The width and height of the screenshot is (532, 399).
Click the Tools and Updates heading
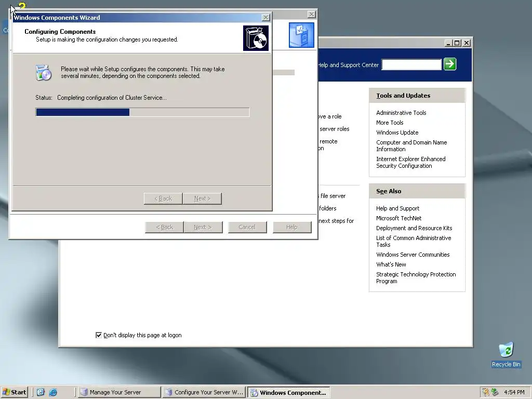click(403, 96)
